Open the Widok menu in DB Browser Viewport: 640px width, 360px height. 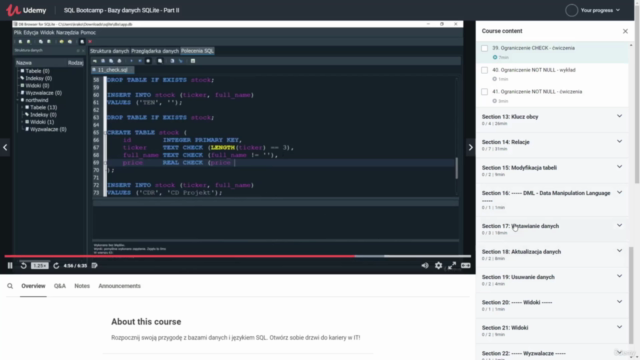click(47, 33)
